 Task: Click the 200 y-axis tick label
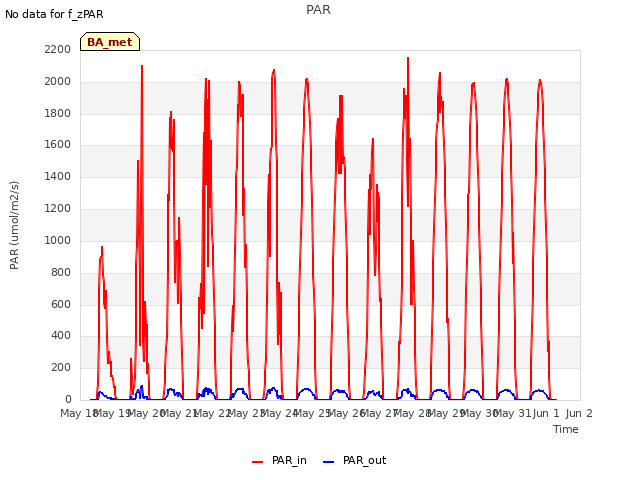coord(61,368)
